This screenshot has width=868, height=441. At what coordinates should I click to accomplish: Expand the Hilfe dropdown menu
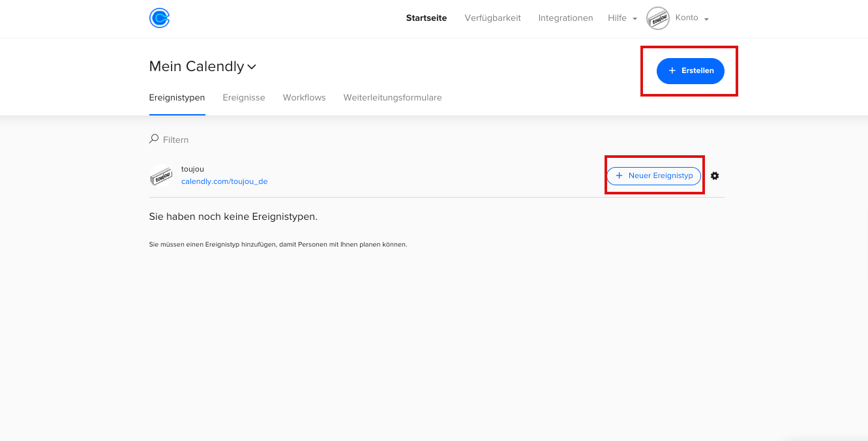(621, 18)
